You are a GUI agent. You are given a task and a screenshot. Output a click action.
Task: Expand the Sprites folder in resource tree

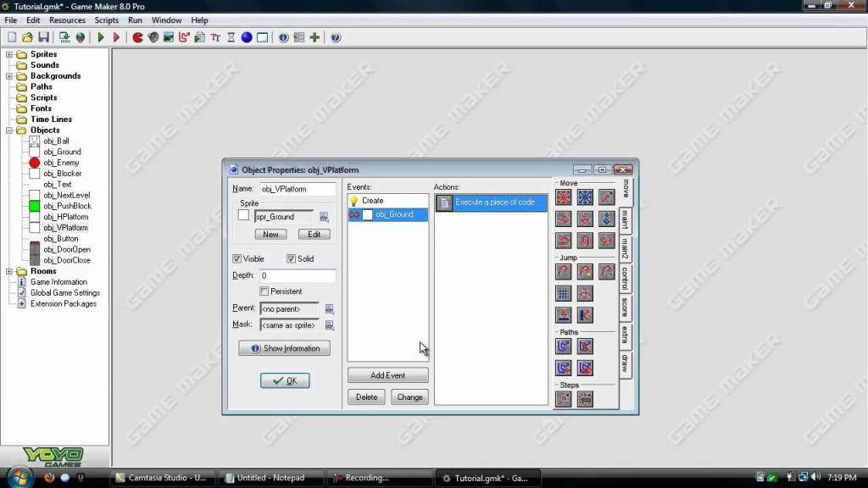coord(9,54)
